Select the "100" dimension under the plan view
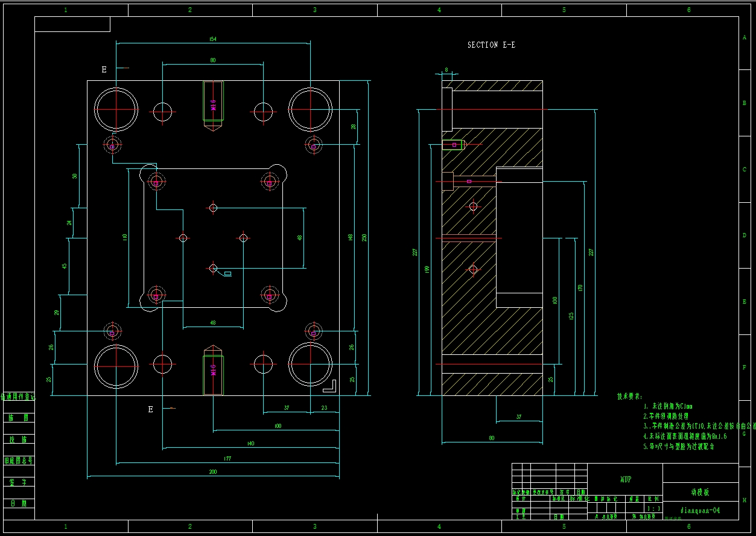This screenshot has height=536, width=756. coord(278,426)
